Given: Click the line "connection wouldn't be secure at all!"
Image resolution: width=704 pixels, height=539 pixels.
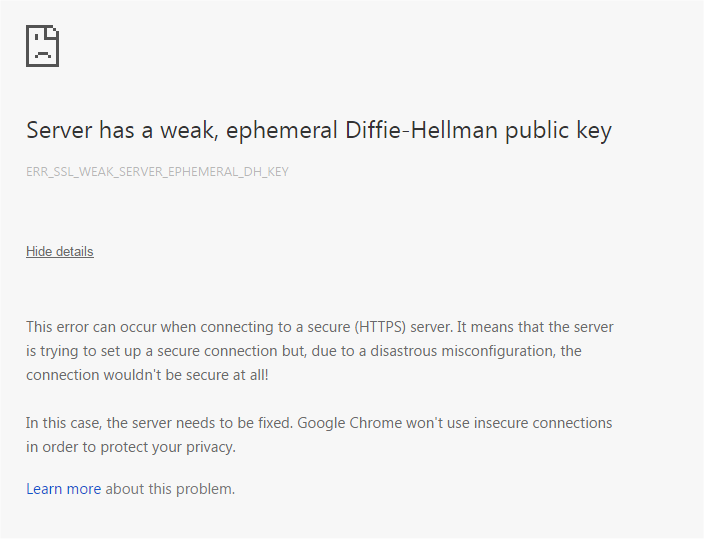Looking at the screenshot, I should coord(147,375).
